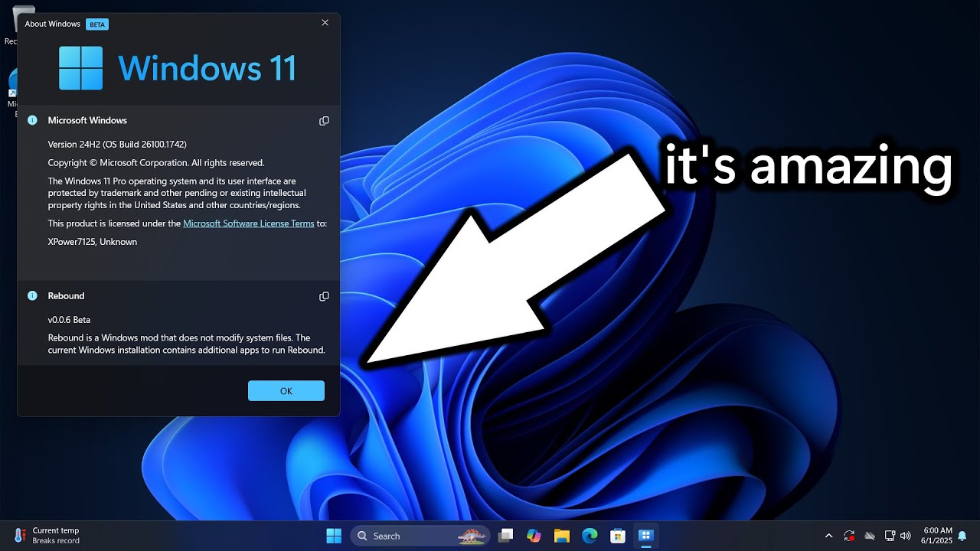Open network settings tray icon
The height and width of the screenshot is (551, 980).
click(890, 536)
